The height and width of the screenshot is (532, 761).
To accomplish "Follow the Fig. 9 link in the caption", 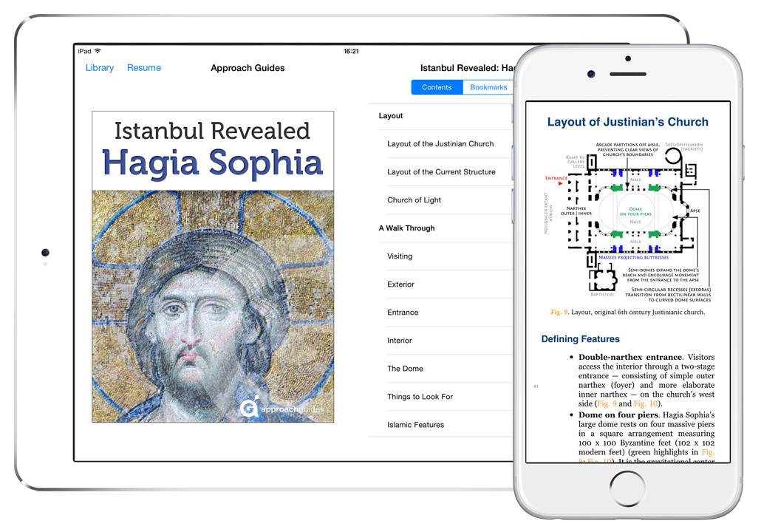I will click(x=559, y=313).
